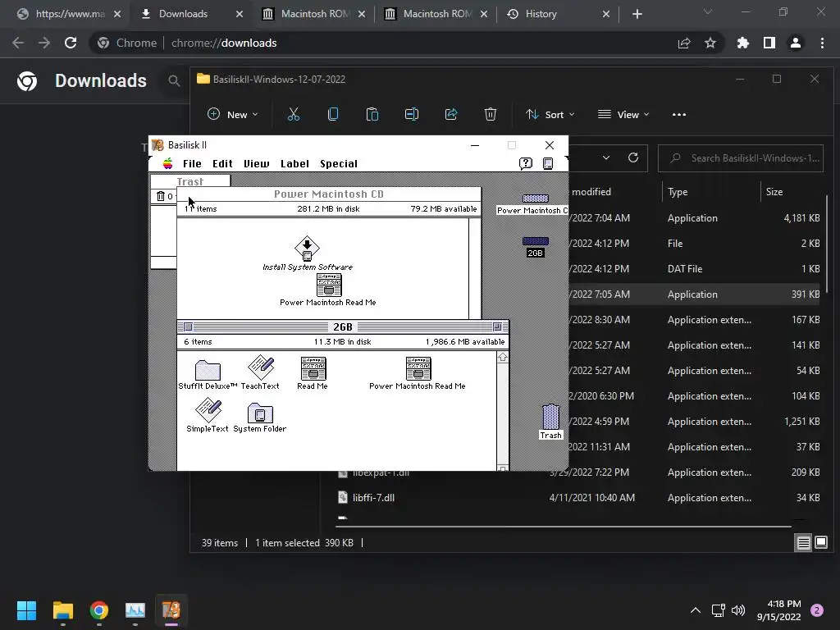
Task: Open the Windows Start menu
Action: point(26,610)
